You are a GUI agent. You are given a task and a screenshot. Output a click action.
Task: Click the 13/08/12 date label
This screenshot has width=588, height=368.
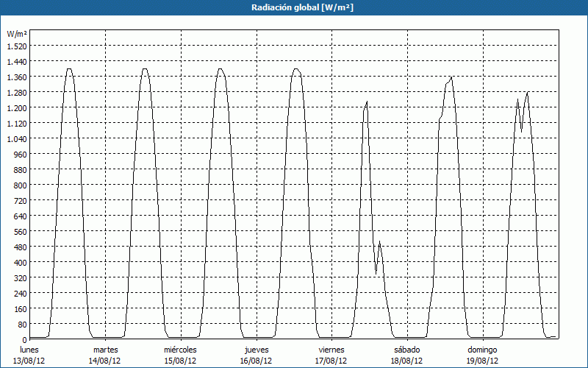click(29, 361)
